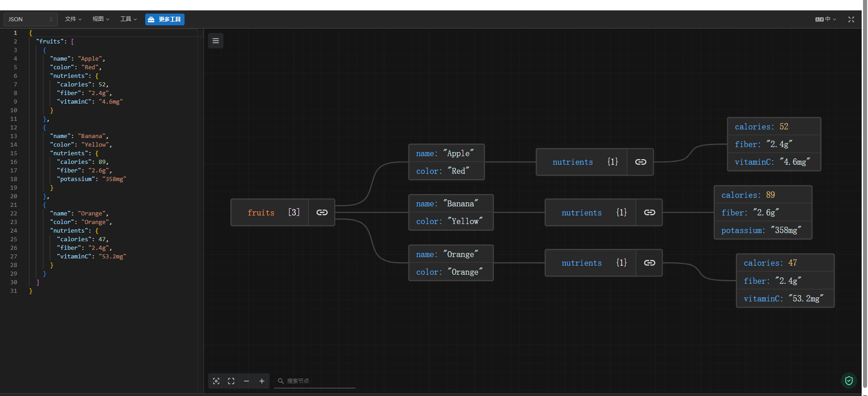Toggle the link icon on Banana's nutrients node
The height and width of the screenshot is (396, 868).
650,212
